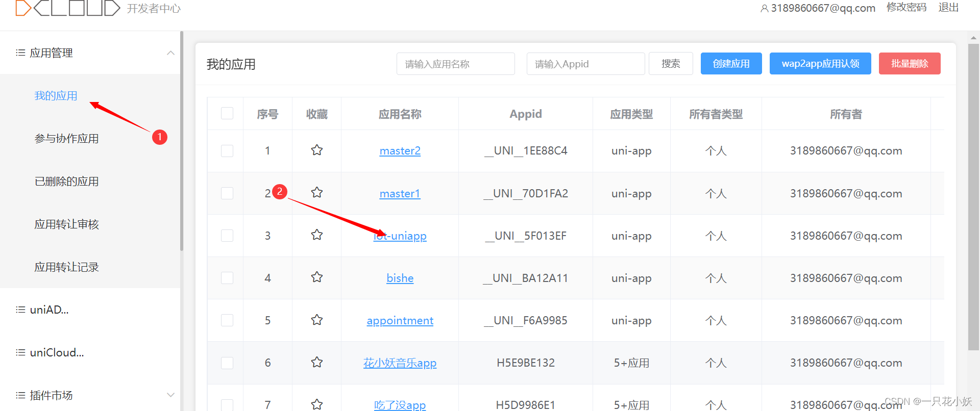Click the uniCloud menu list icon

click(x=20, y=352)
